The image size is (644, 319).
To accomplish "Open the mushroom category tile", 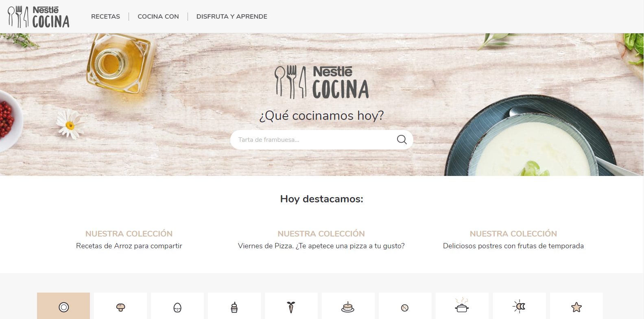I will (120, 307).
